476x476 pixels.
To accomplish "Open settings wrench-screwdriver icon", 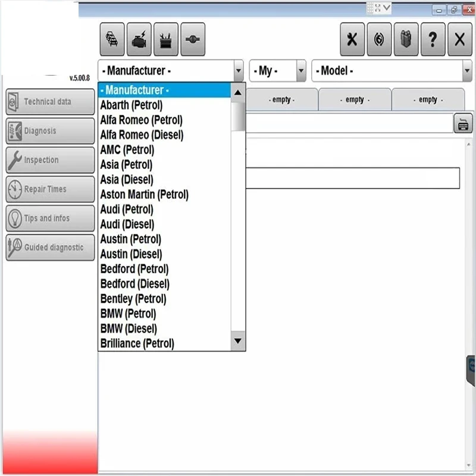I will point(352,39).
